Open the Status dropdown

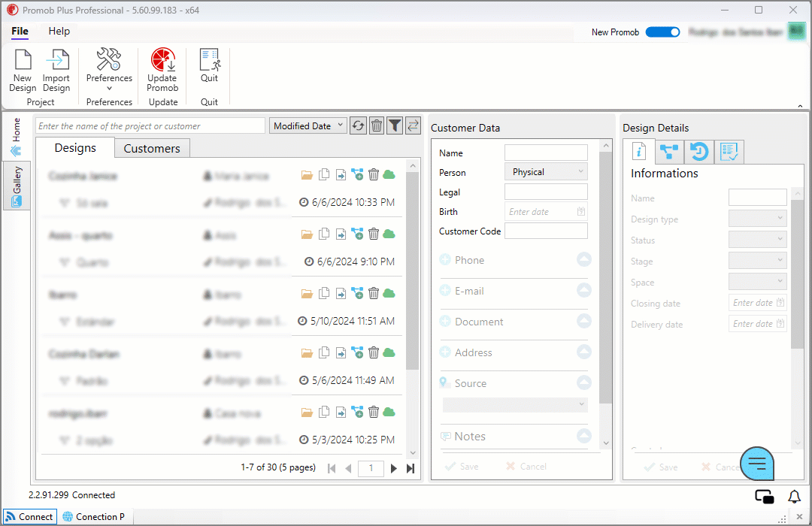pos(758,239)
